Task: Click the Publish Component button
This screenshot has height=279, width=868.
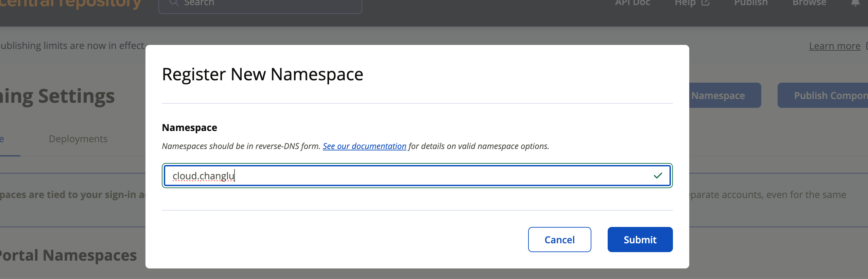Action: coord(823,95)
